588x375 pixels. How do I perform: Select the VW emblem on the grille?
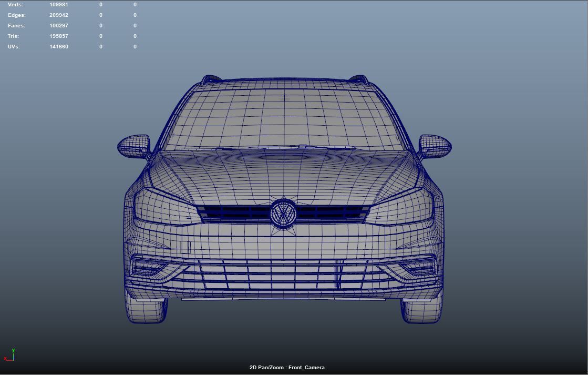pos(284,213)
